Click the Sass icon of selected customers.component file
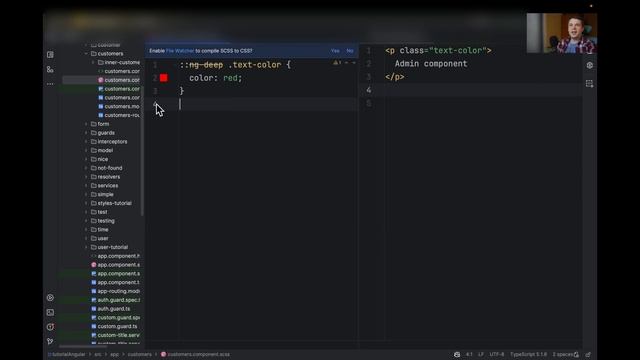Image resolution: width=640 pixels, height=360 pixels. click(x=101, y=80)
